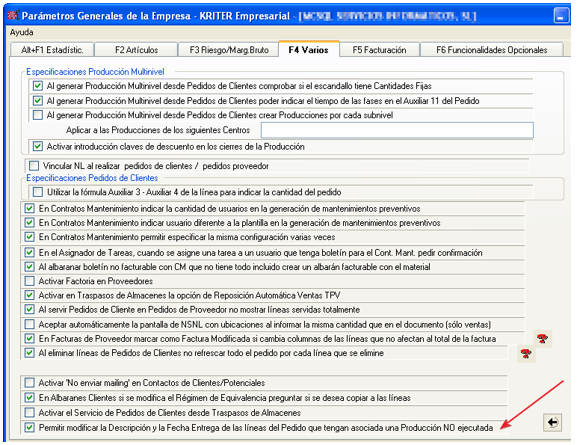
Task: Click Especificaciones Producción Multinivel heading
Action: [x=95, y=72]
